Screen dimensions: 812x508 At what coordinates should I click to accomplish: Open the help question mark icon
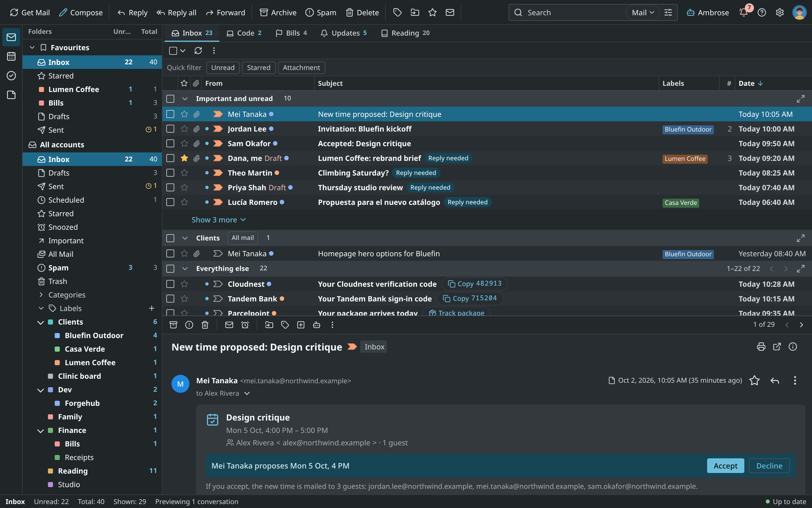click(762, 12)
